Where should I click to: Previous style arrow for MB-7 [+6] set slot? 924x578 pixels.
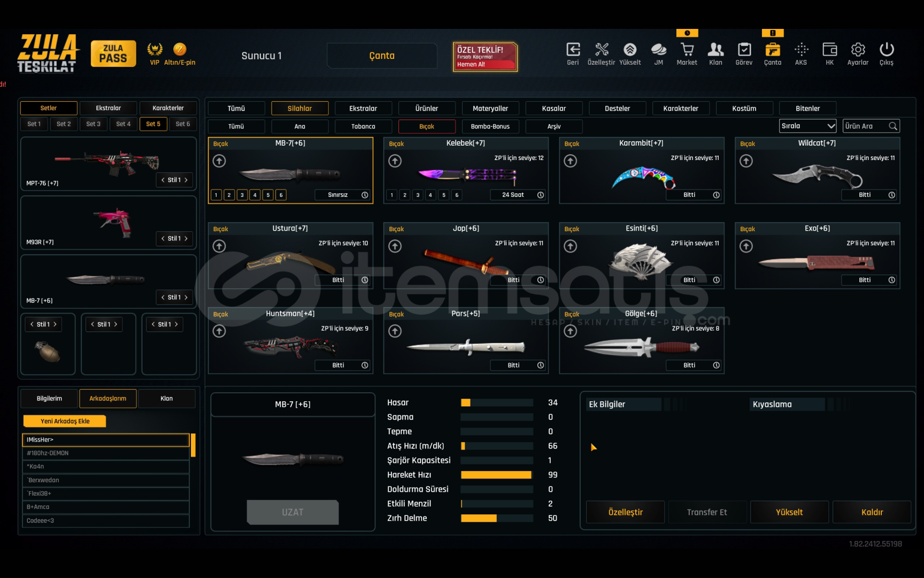point(163,298)
